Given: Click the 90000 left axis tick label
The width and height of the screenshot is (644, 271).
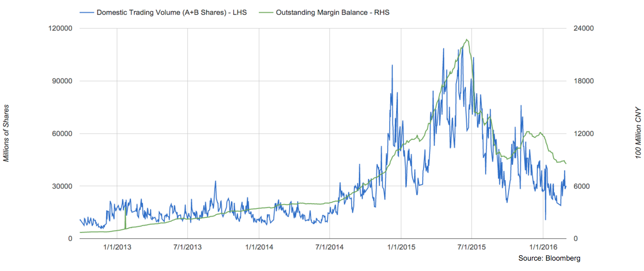Looking at the screenshot, I should [62, 81].
